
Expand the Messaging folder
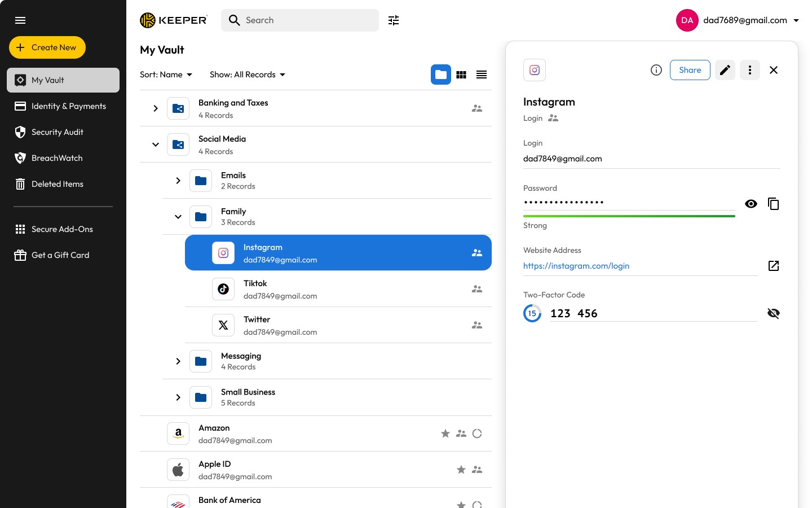[x=178, y=361]
